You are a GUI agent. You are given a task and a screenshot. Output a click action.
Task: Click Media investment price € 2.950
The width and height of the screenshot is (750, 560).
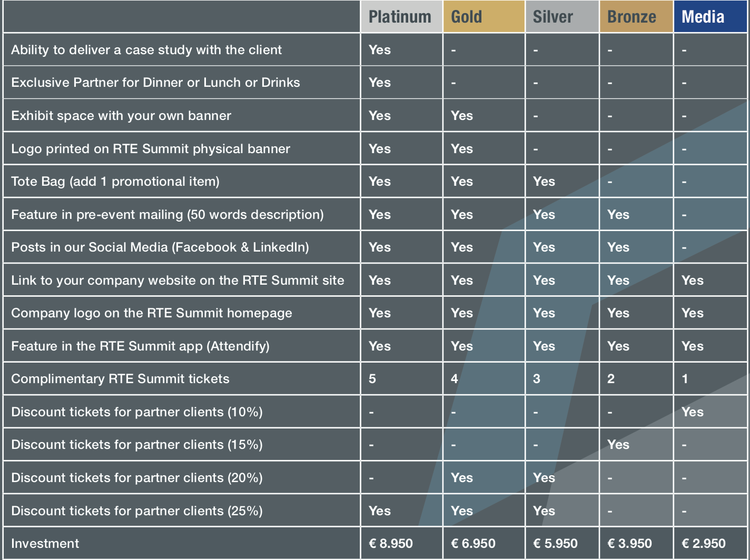[704, 544]
